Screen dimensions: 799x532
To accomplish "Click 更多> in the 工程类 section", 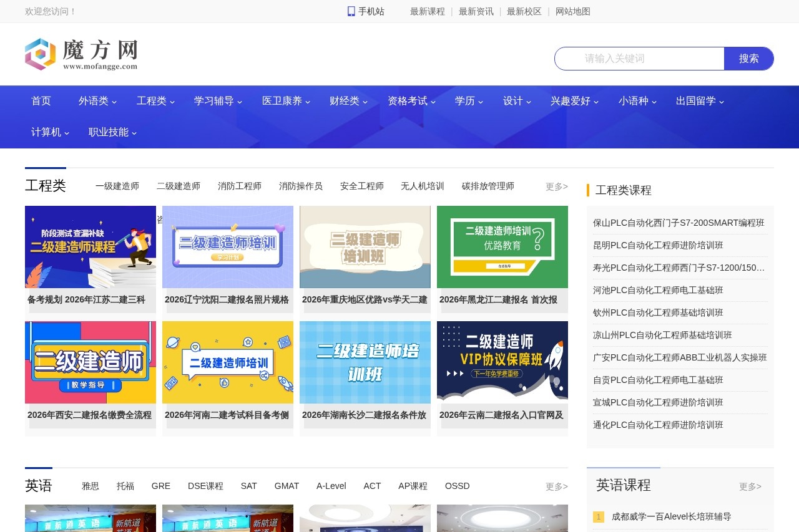I will tap(556, 186).
